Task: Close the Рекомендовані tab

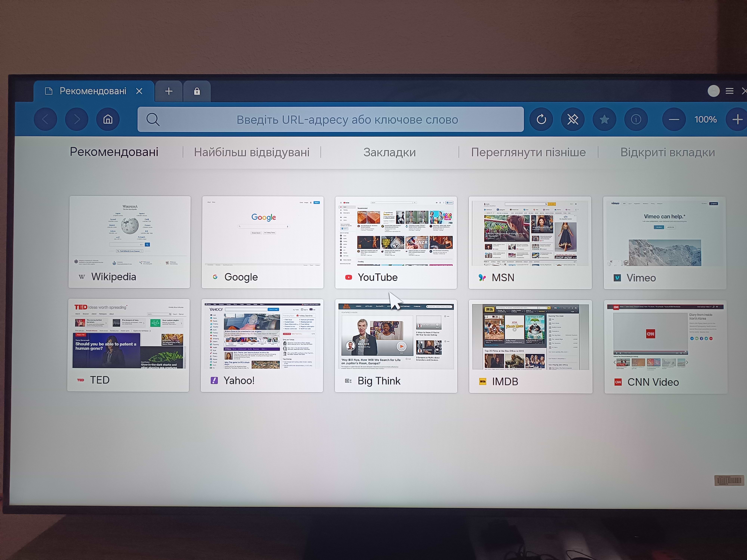Action: pyautogui.click(x=139, y=91)
